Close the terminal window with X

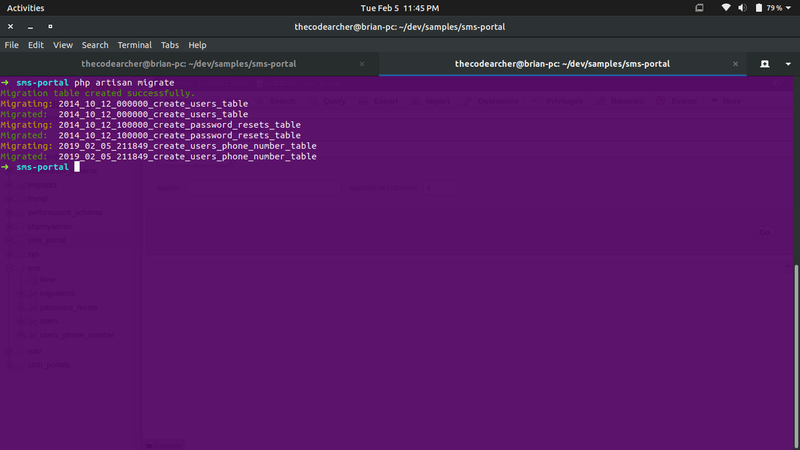[x=10, y=27]
